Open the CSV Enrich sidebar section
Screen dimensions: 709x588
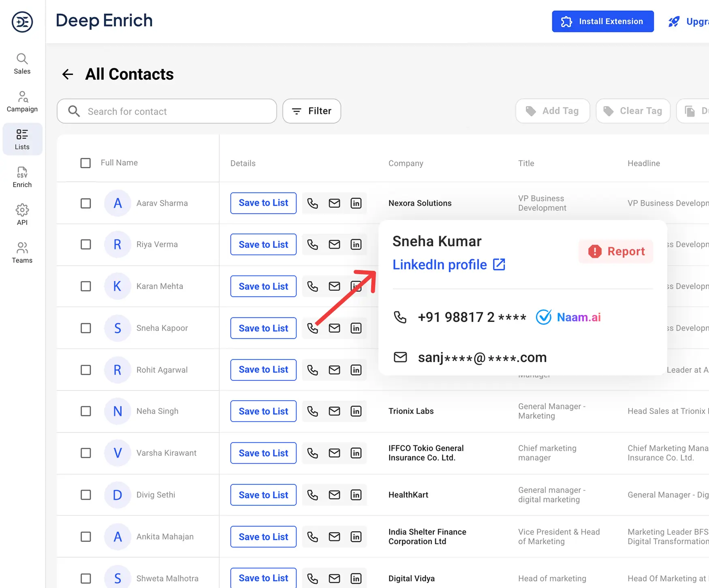22,177
